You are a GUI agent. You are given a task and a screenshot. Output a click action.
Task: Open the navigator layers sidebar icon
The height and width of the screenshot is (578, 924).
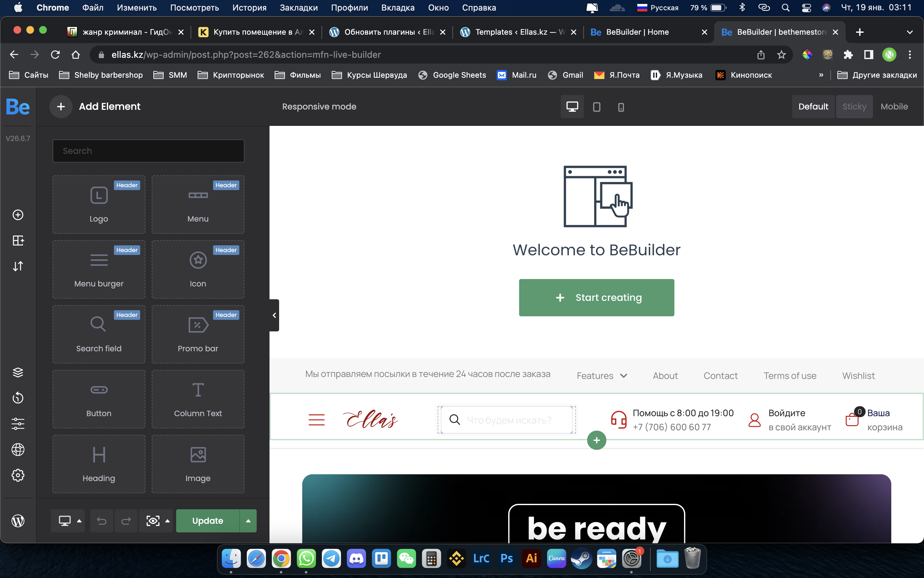click(18, 372)
